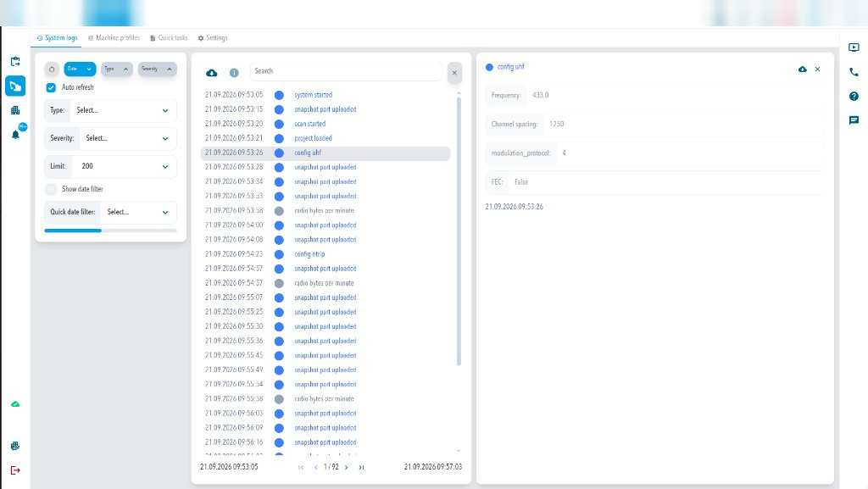The image size is (868, 489).
Task: Select radio bytes per minute at 09:54:57
Action: (x=325, y=283)
